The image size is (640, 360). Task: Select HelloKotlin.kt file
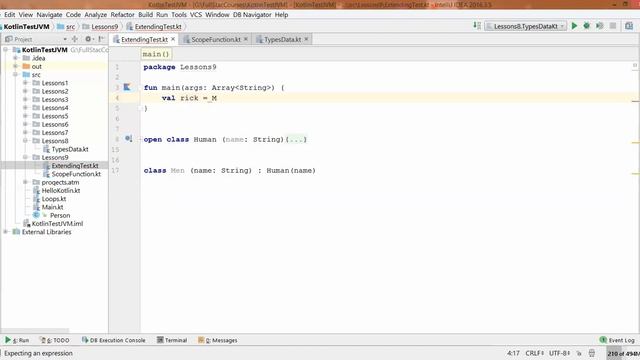coord(60,190)
